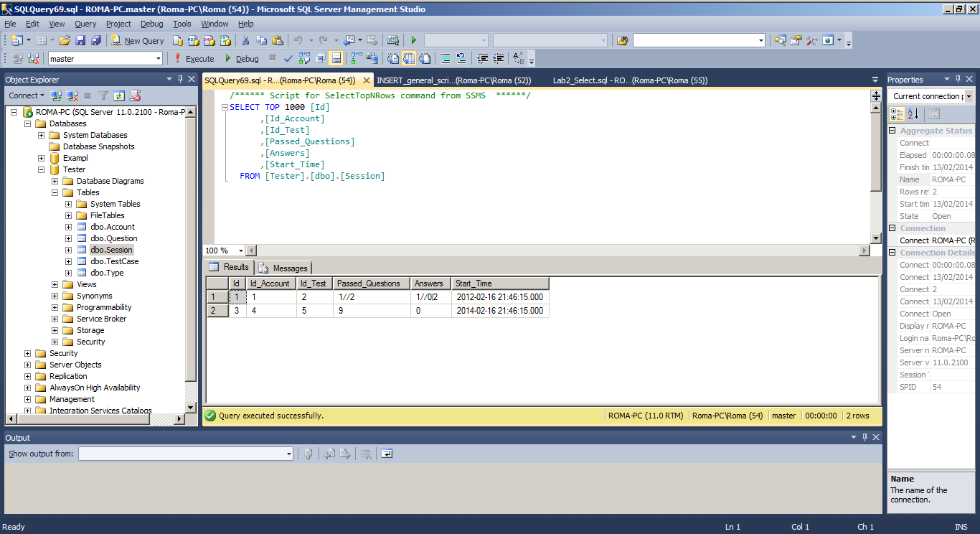Viewport: 980px width, 534px height.
Task: Click the Debug button in SQL toolbar
Action: (241, 58)
